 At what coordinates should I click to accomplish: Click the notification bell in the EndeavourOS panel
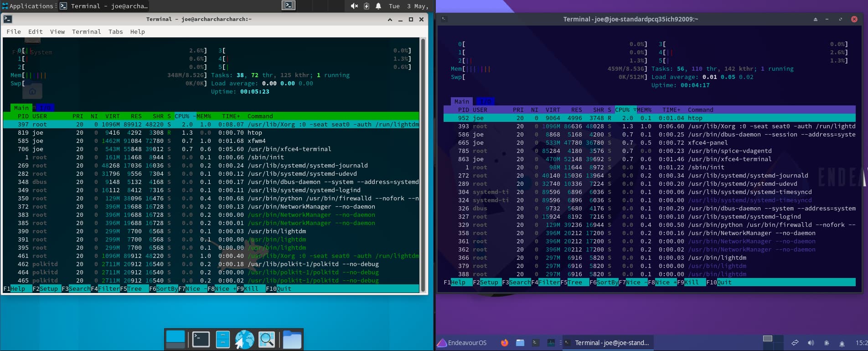(x=842, y=343)
